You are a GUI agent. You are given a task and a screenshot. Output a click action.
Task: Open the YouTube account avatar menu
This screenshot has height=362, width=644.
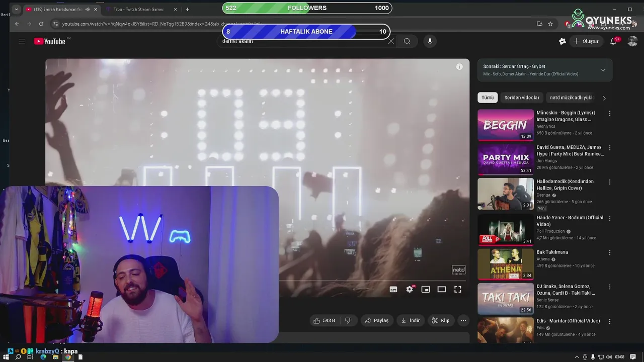[x=632, y=41]
